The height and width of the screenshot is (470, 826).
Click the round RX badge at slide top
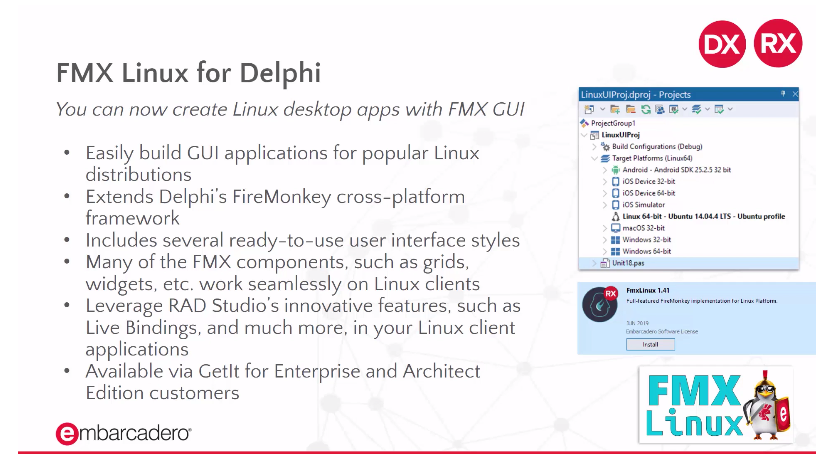(778, 43)
